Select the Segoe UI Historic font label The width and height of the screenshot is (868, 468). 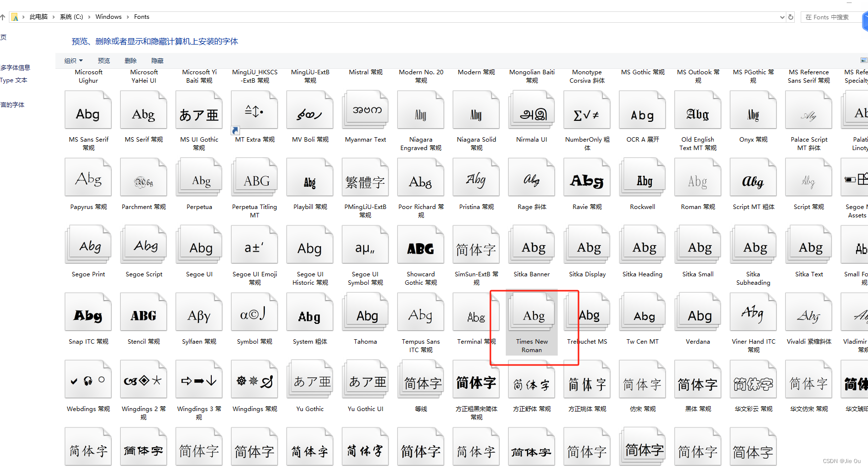[x=310, y=278]
